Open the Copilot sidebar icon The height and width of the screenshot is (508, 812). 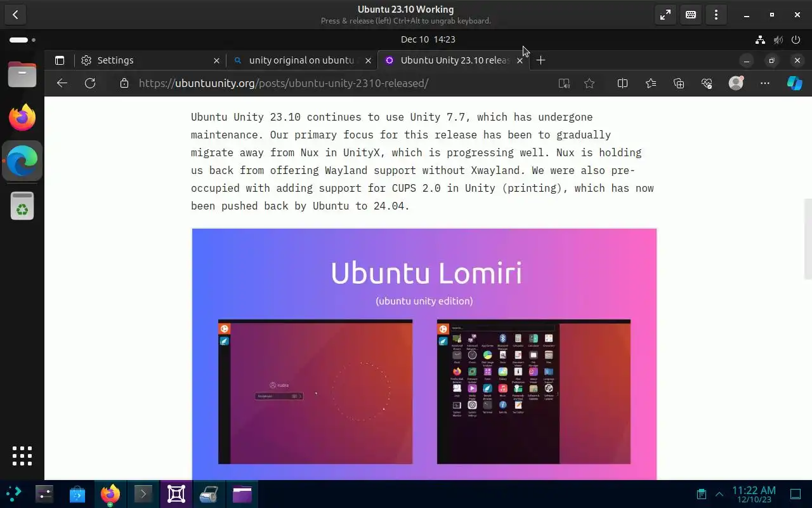point(794,83)
